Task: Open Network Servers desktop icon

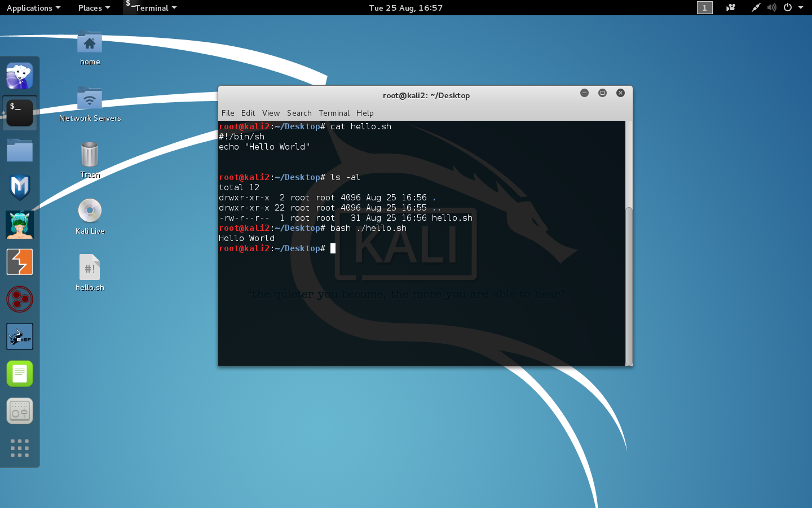Action: 90,104
